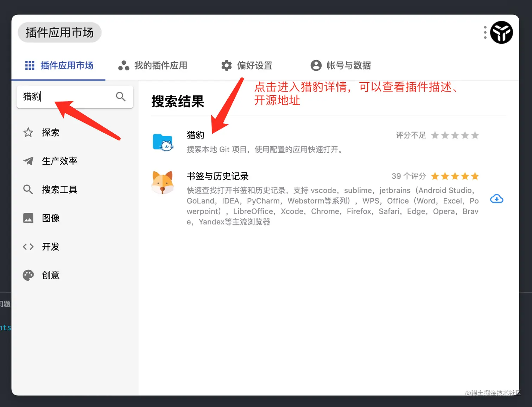Click the 帐号与数据 person icon
Screen dimensions: 532x407
(x=316, y=65)
